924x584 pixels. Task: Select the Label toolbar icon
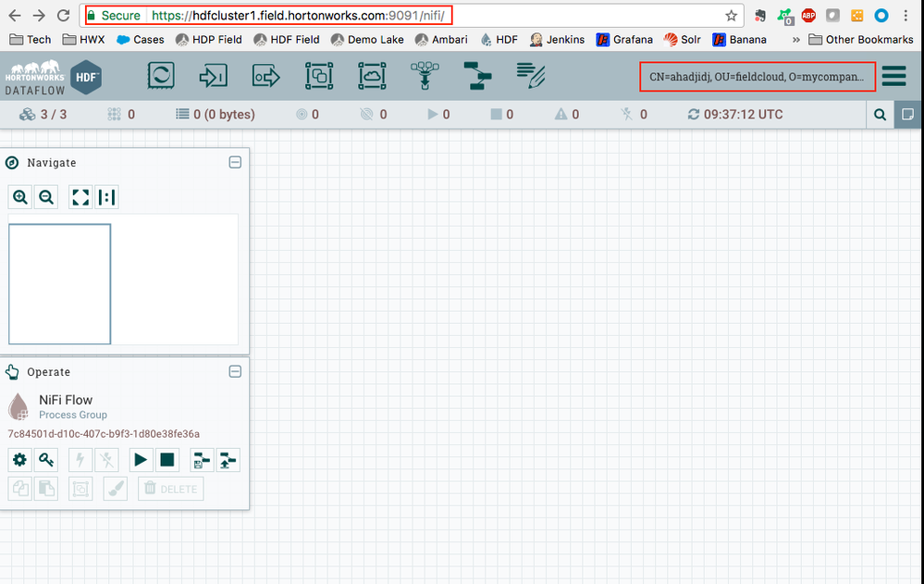click(x=531, y=76)
